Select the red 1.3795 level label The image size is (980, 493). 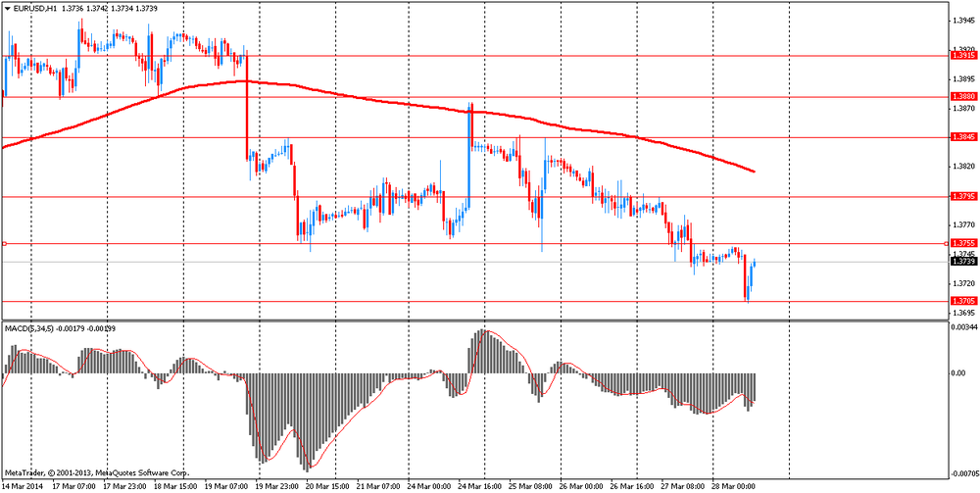(962, 196)
